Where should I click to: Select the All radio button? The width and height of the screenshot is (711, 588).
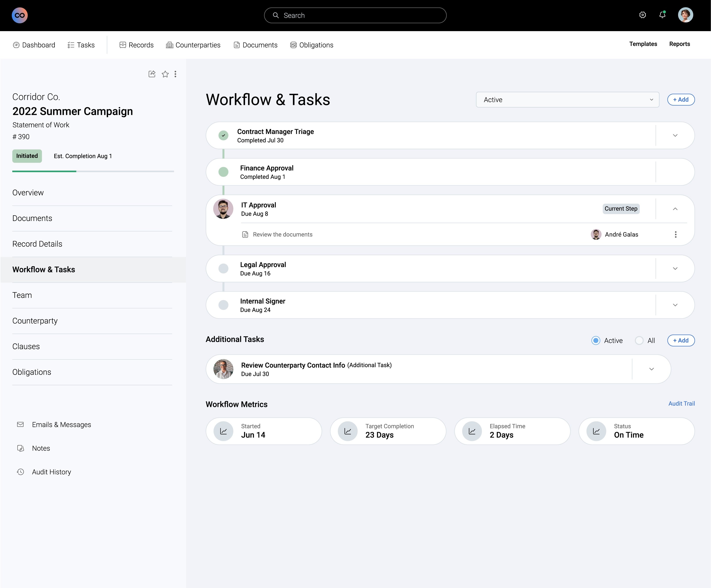[x=639, y=340]
